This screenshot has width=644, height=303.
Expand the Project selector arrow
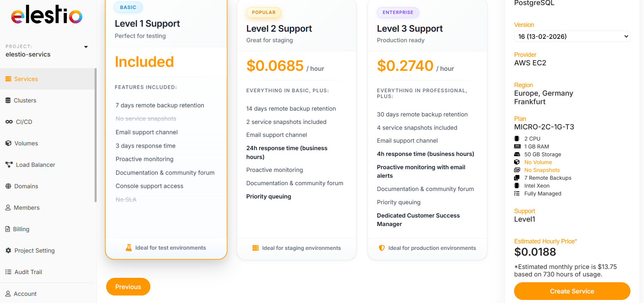click(x=86, y=47)
